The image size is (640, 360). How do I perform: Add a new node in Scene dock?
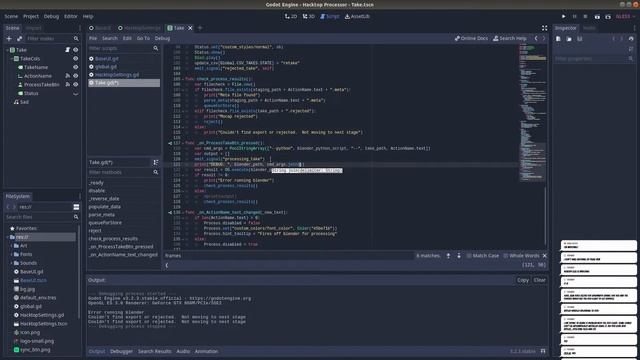coord(9,38)
